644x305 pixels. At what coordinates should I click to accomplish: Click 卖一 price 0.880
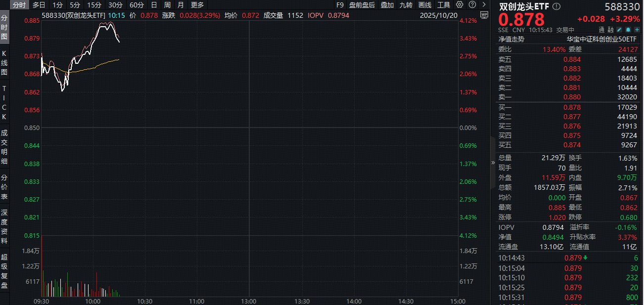pos(572,97)
